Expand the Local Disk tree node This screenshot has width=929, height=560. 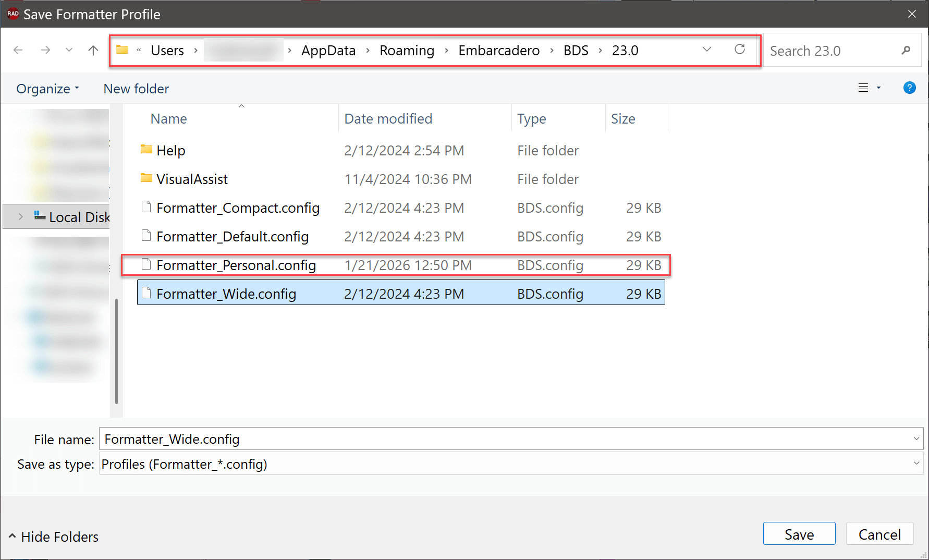(21, 217)
